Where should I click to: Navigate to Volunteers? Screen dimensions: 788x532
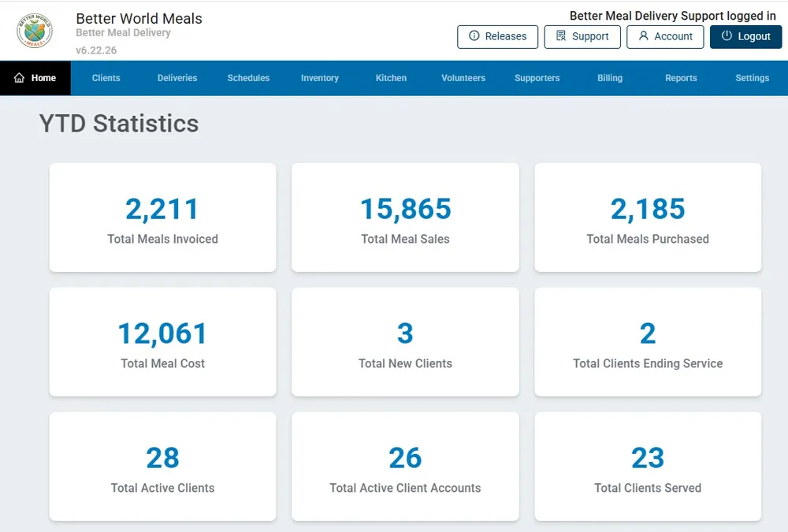coord(463,78)
